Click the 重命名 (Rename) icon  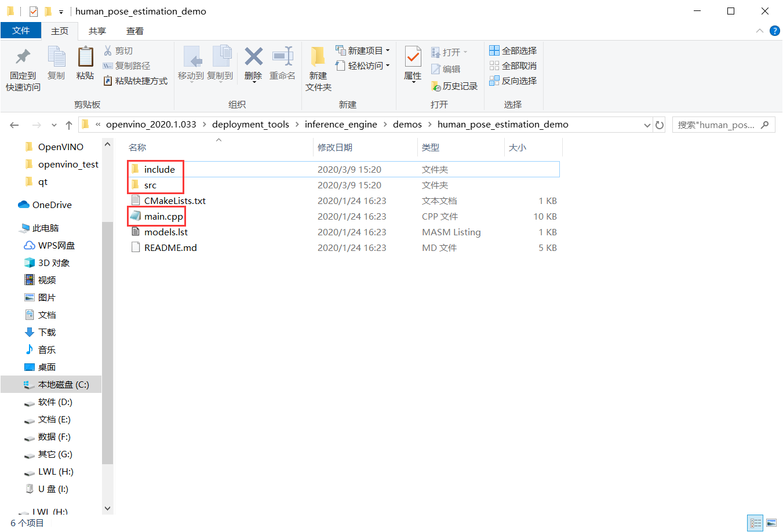click(x=283, y=61)
